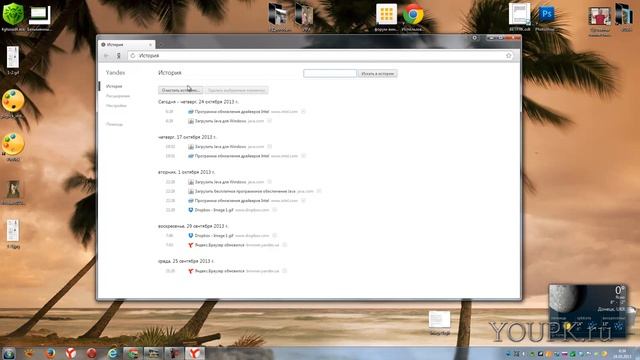Open Google Chrome desktop shortcut
This screenshot has width=640, height=360.
[x=413, y=17]
